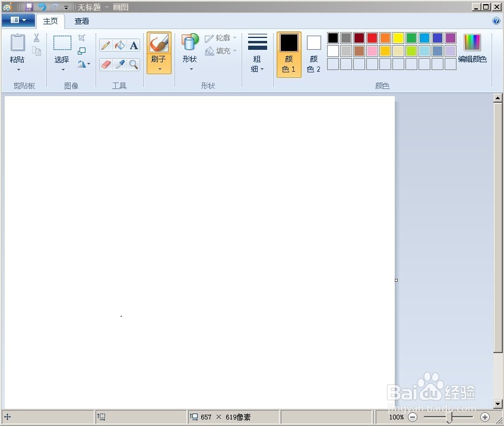Click the Crop icon
The width and height of the screenshot is (504, 426).
[x=82, y=38]
